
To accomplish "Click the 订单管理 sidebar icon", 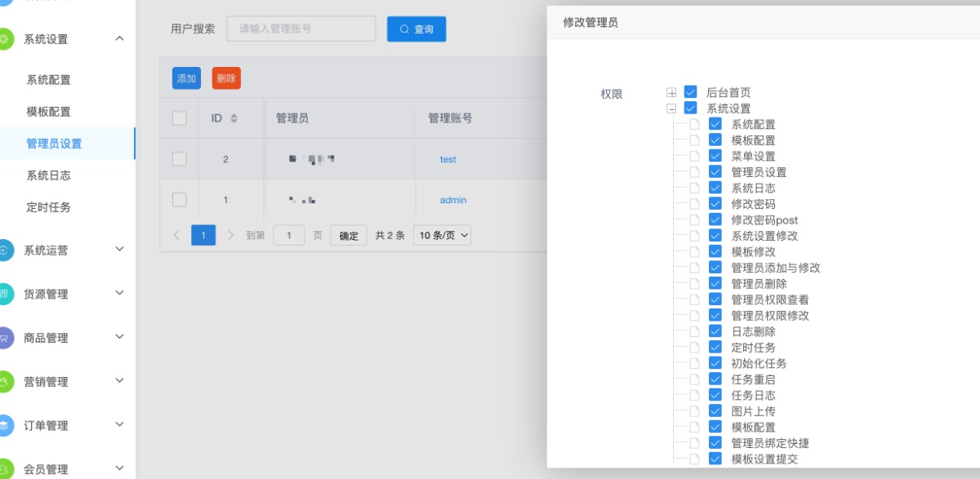I will point(4,425).
